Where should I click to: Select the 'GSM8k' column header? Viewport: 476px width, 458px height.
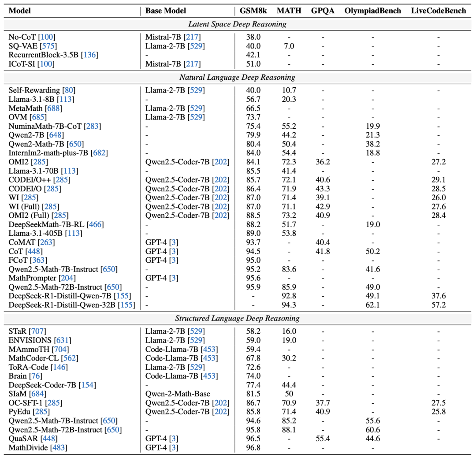[253, 11]
